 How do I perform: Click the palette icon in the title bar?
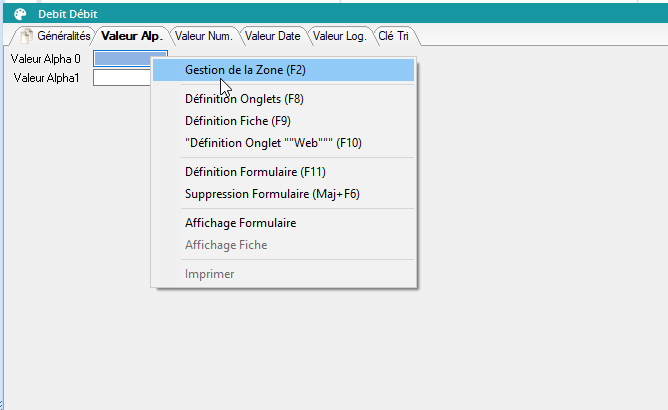pyautogui.click(x=20, y=14)
